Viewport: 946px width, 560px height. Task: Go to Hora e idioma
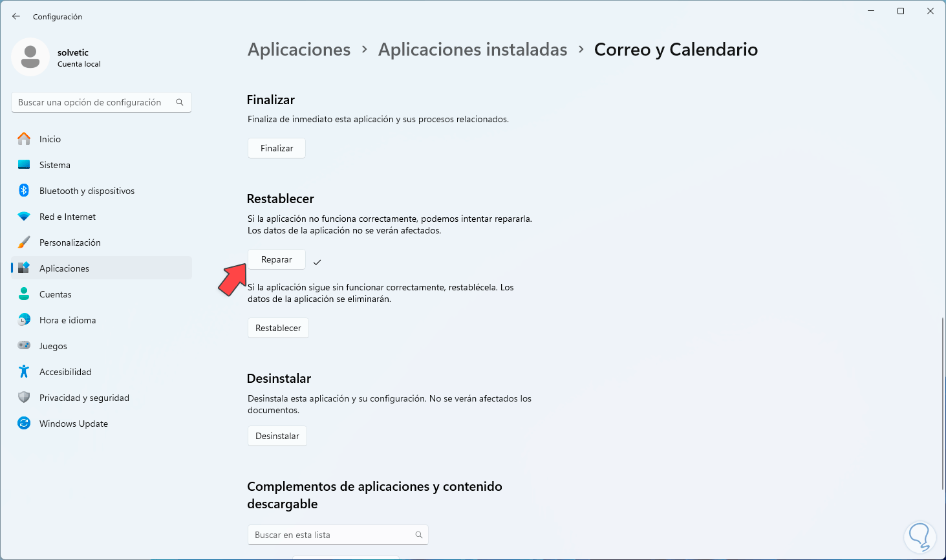click(102, 320)
